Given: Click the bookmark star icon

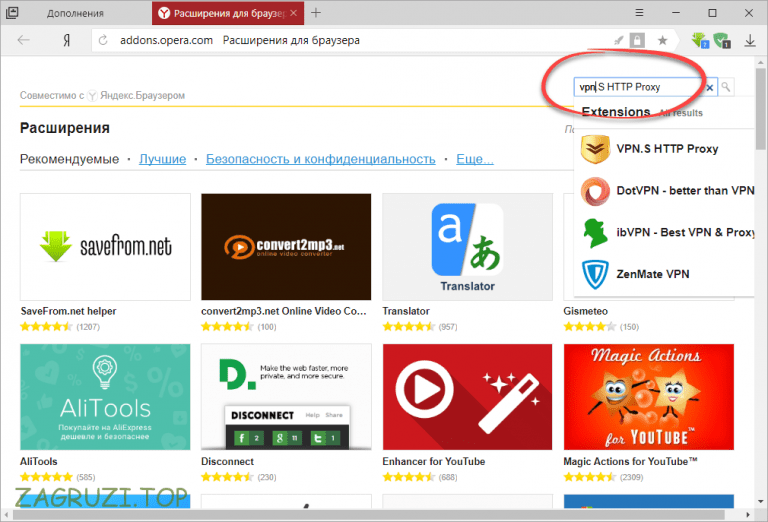Looking at the screenshot, I should pyautogui.click(x=662, y=40).
